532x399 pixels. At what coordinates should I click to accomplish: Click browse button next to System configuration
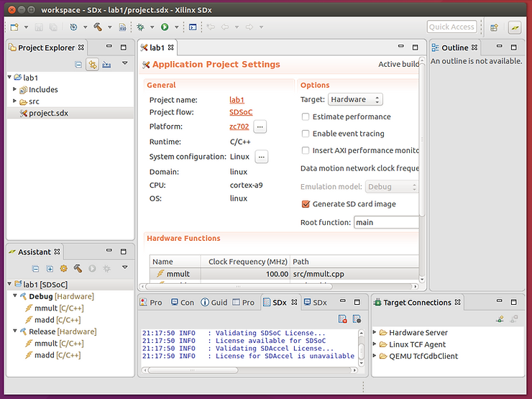261,157
